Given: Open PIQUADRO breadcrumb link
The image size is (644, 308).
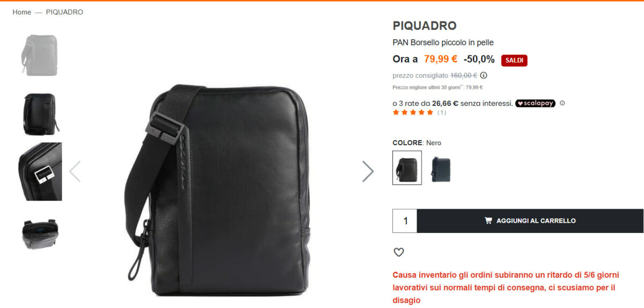Looking at the screenshot, I should click(x=64, y=12).
